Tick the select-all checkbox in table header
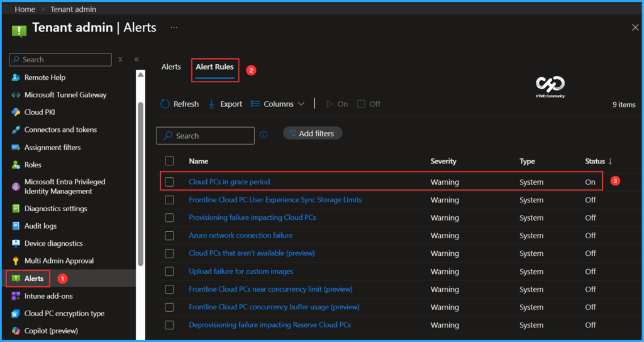 coord(169,161)
